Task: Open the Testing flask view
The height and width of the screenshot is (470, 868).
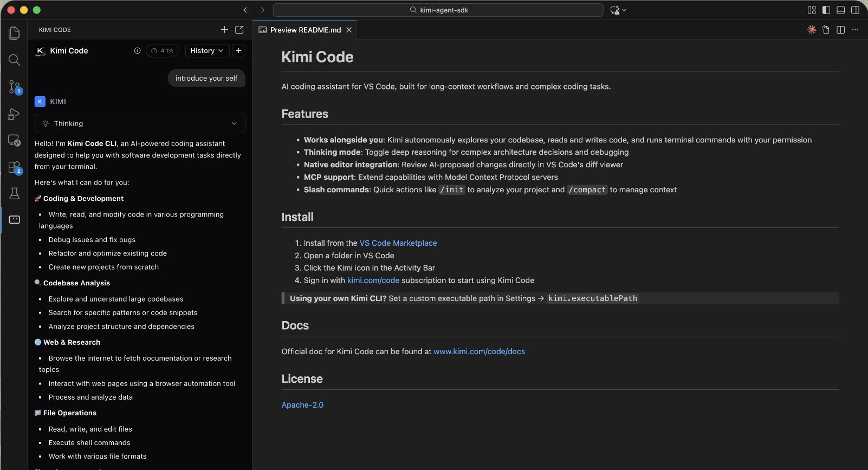Action: coord(14,193)
